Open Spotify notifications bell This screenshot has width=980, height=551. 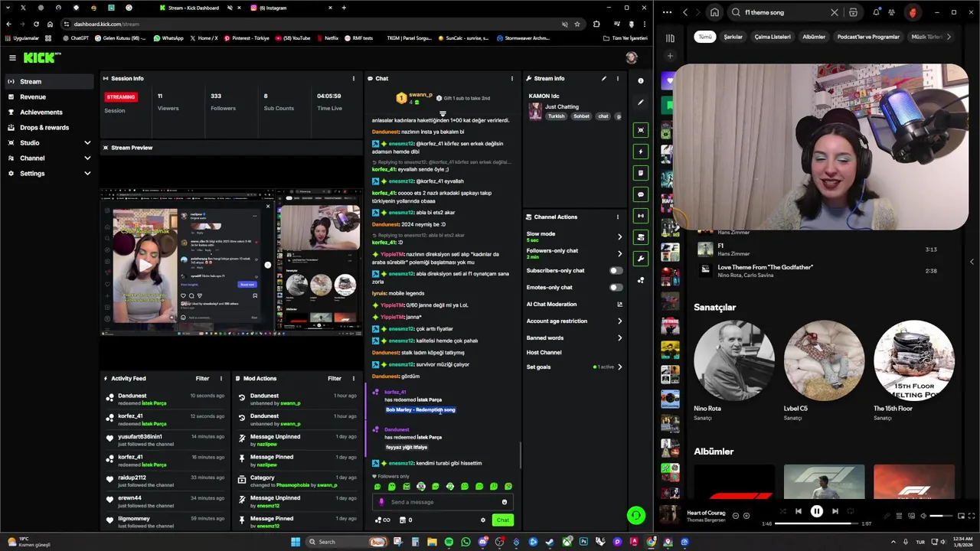pos(876,12)
